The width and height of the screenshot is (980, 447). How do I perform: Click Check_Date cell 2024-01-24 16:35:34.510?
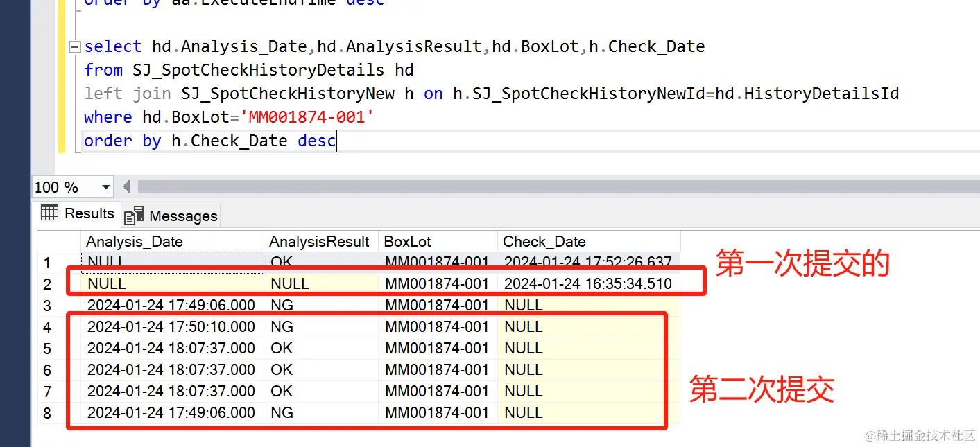tap(589, 283)
